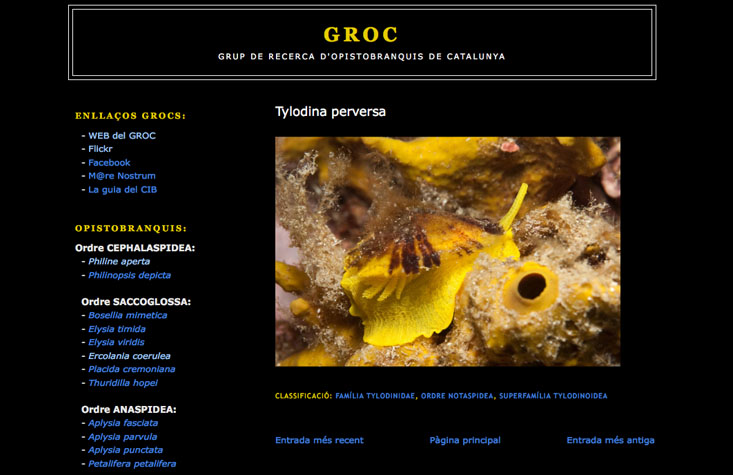
Task: Open Philinopsis depicta species page
Action: click(129, 275)
